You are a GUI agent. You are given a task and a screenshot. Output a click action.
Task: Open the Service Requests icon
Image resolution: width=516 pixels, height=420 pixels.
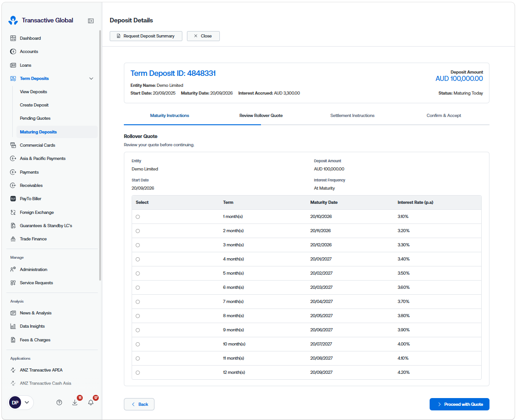(13, 283)
